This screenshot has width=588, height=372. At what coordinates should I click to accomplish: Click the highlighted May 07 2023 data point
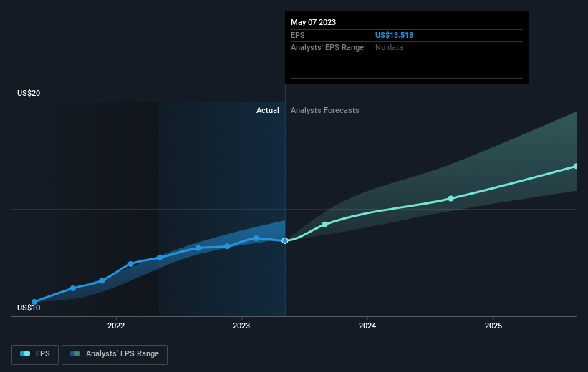point(285,240)
